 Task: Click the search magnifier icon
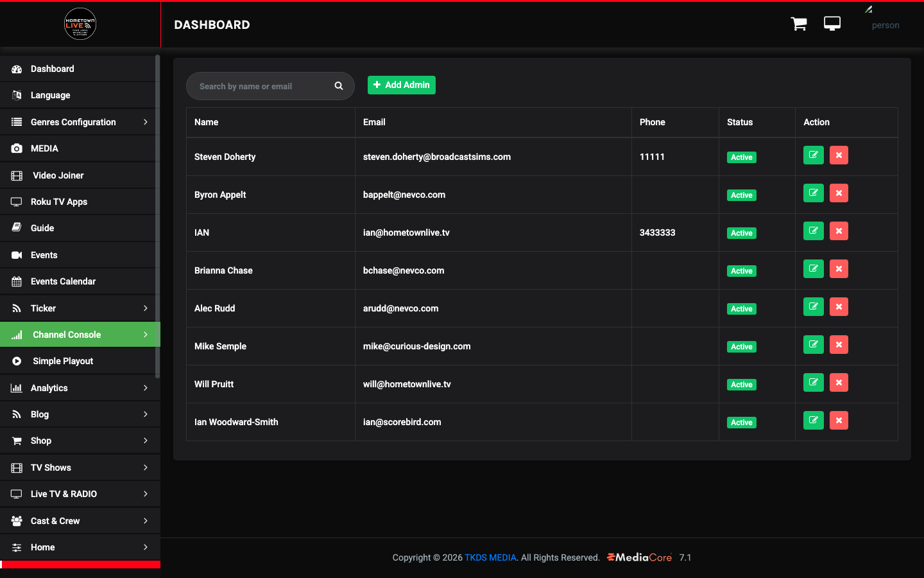click(339, 86)
